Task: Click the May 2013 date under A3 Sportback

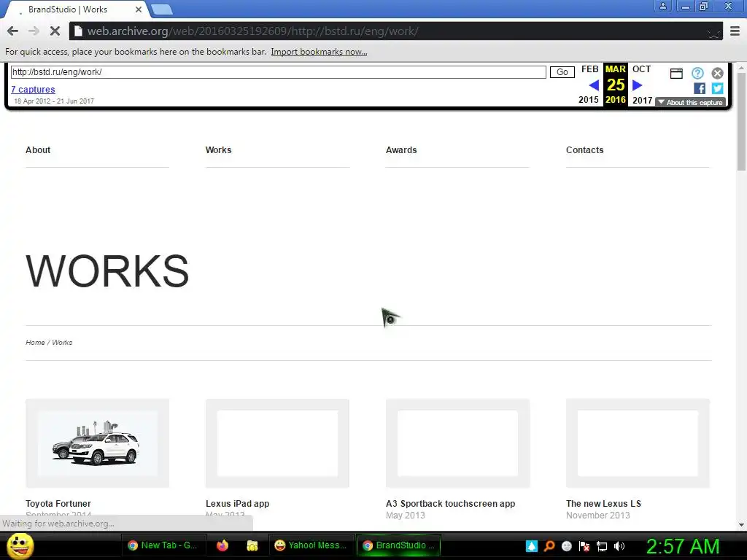Action: 406,516
